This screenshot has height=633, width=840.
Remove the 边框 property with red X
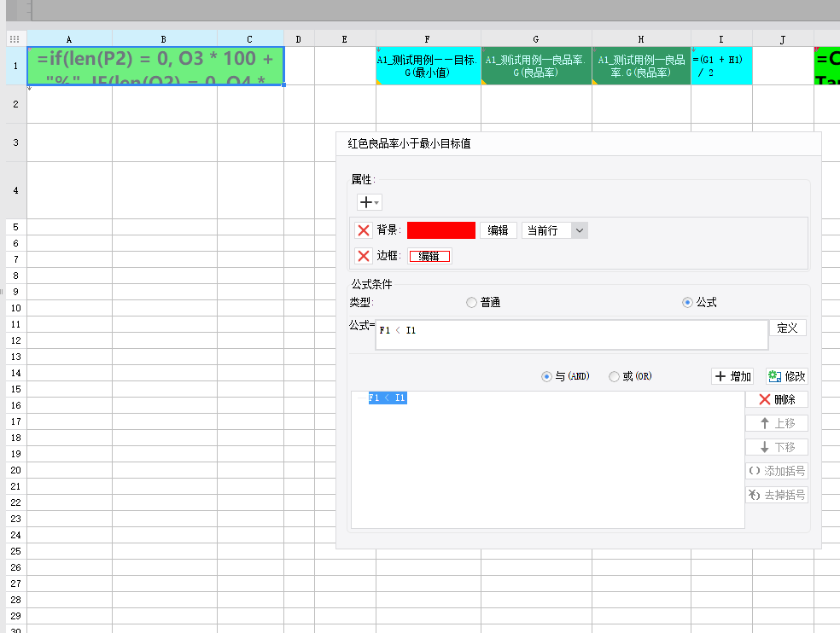pyautogui.click(x=363, y=256)
